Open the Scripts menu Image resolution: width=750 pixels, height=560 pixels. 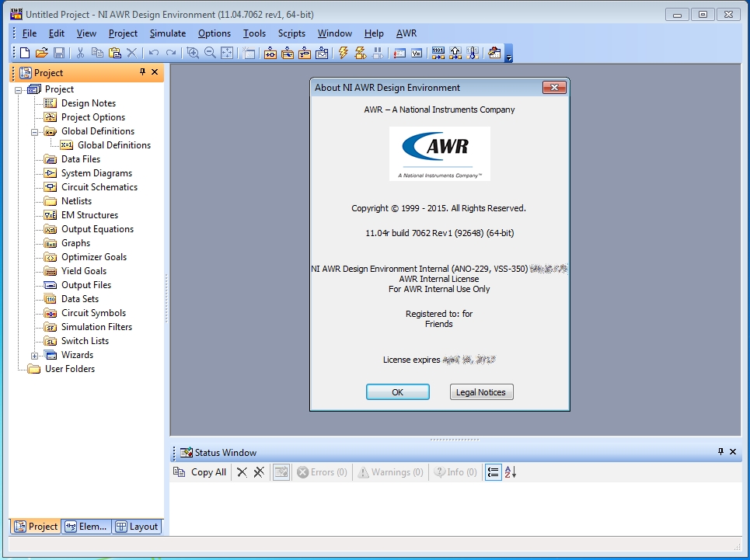pyautogui.click(x=291, y=33)
